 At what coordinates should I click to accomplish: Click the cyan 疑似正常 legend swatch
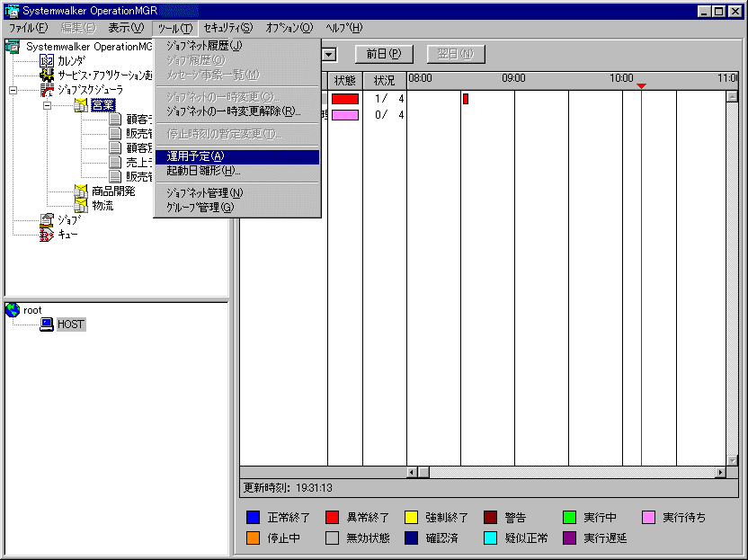click(490, 538)
